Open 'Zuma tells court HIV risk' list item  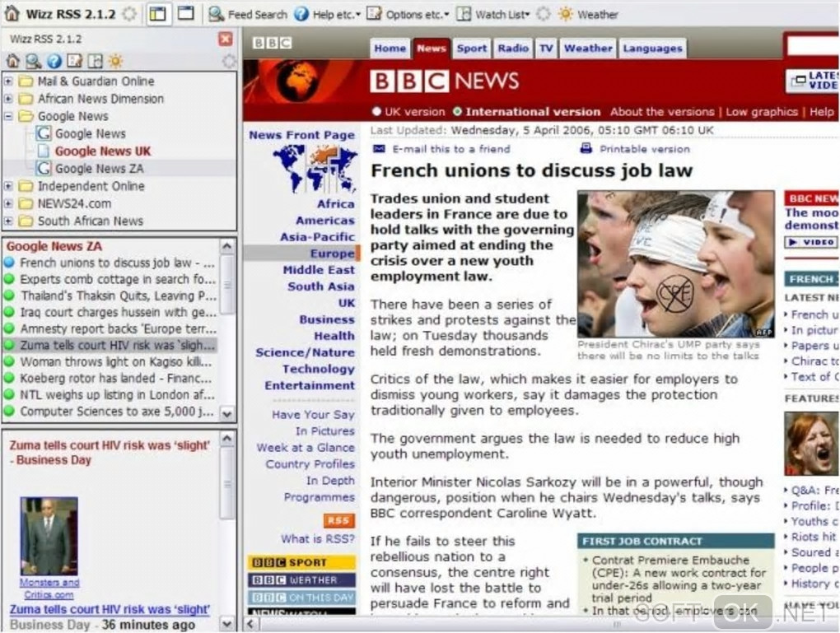pos(110,346)
